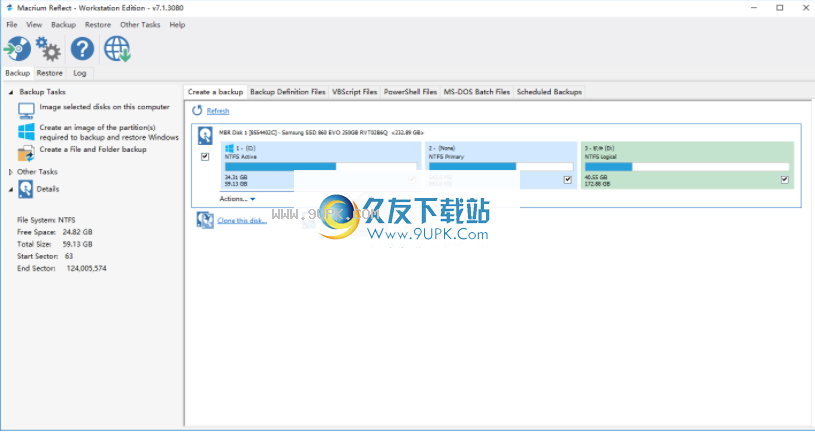Click the Details disk icon in the sidebar
Image resolution: width=815 pixels, height=434 pixels.
pos(25,189)
